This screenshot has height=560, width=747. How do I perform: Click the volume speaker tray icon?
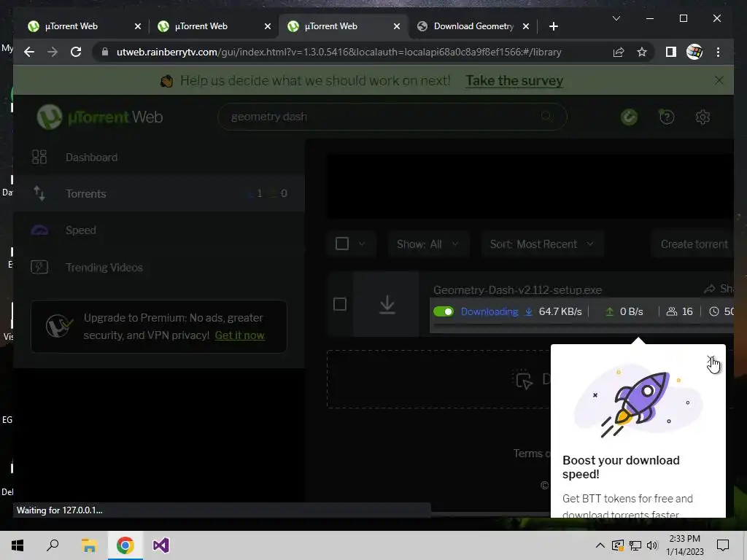tap(651, 545)
